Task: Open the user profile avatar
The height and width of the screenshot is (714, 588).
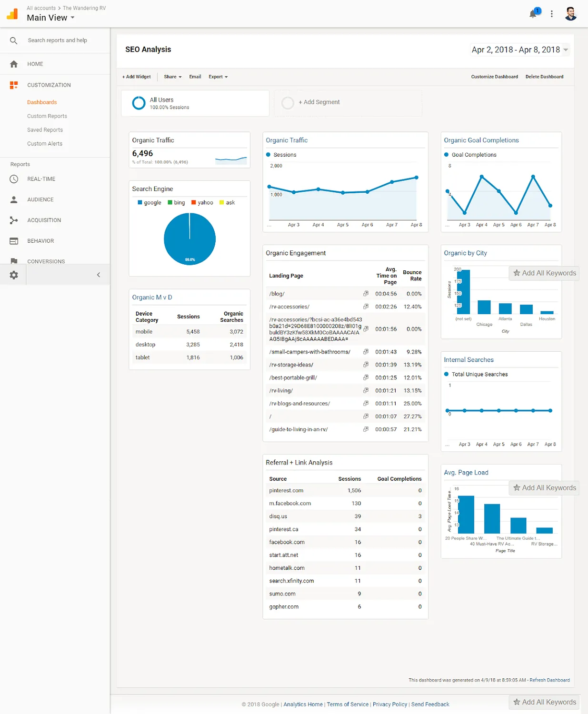Action: click(571, 14)
